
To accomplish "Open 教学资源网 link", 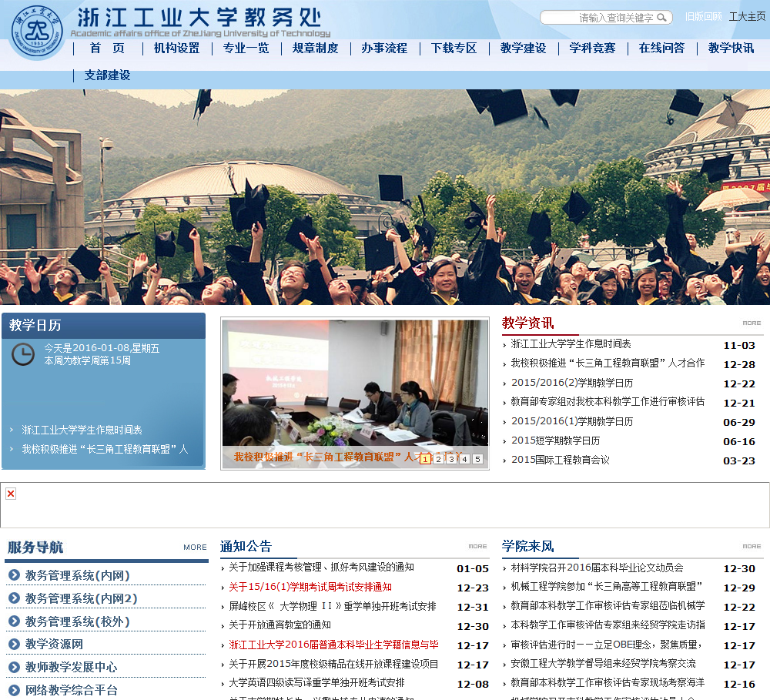I will coord(54,644).
